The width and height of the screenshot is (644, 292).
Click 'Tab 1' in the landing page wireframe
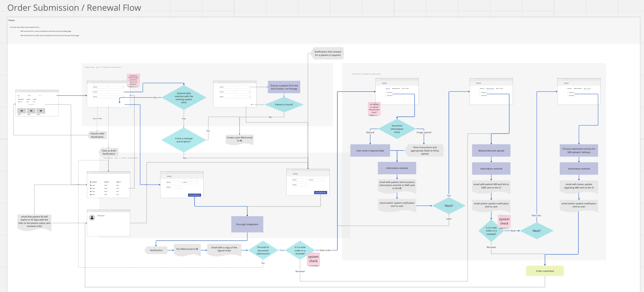(18, 96)
